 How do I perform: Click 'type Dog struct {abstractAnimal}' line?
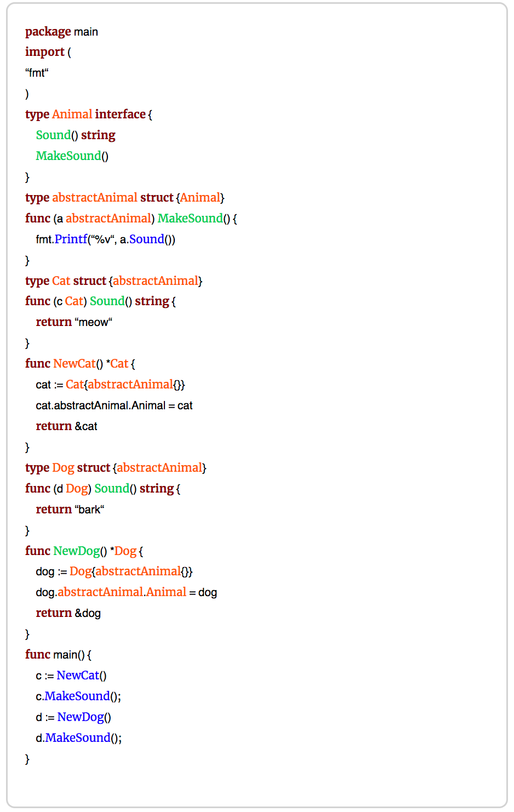(116, 468)
